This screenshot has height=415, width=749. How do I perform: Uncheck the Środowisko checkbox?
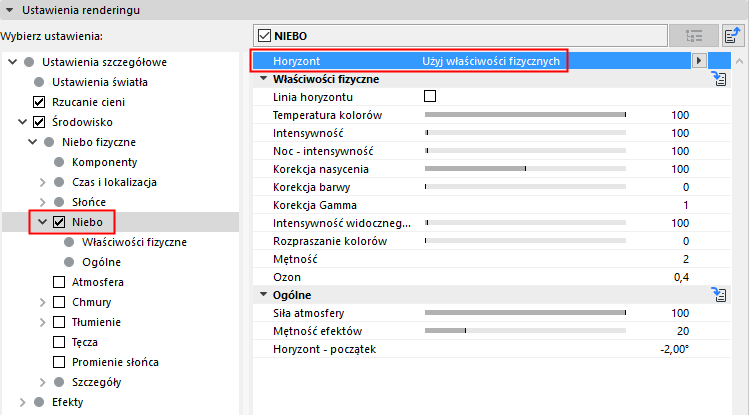point(39,122)
